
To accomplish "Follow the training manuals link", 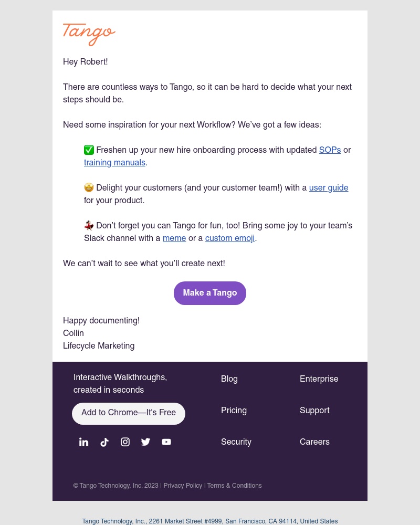I will click(x=114, y=163).
